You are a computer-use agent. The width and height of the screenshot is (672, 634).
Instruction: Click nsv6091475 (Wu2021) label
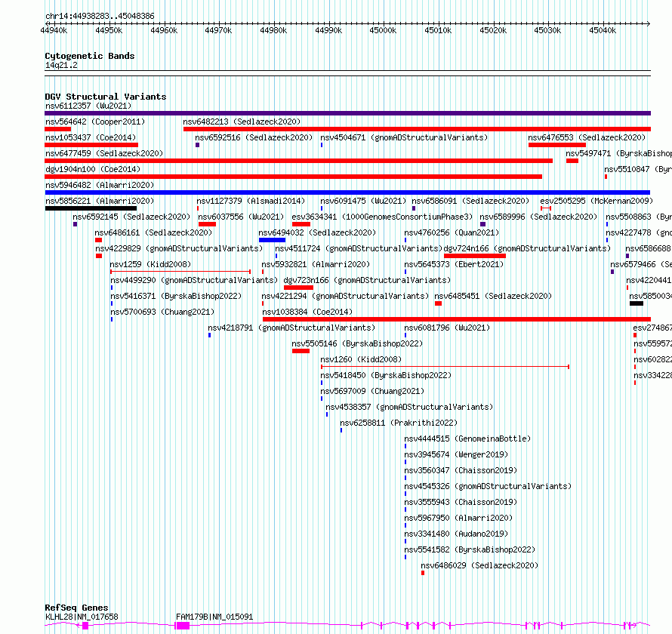[363, 201]
